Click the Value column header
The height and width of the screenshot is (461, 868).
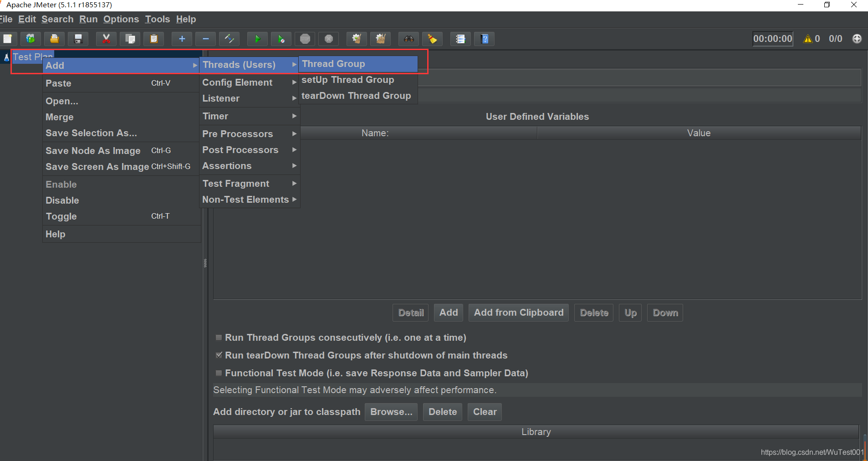[x=699, y=133]
